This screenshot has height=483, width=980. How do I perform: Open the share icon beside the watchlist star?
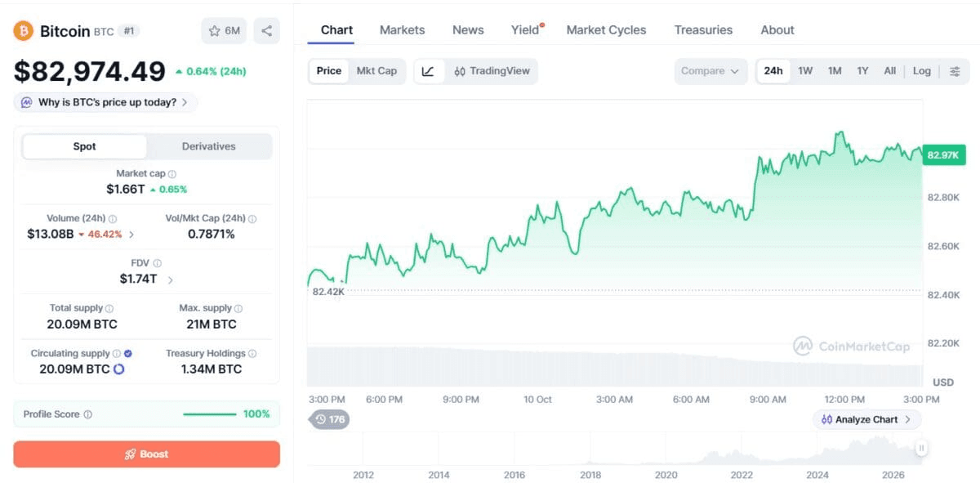click(266, 31)
